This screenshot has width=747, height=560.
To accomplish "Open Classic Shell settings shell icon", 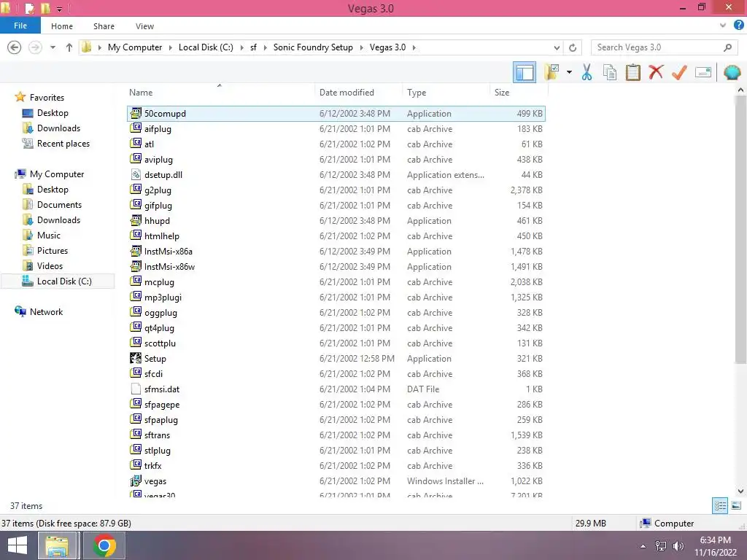I will (732, 72).
